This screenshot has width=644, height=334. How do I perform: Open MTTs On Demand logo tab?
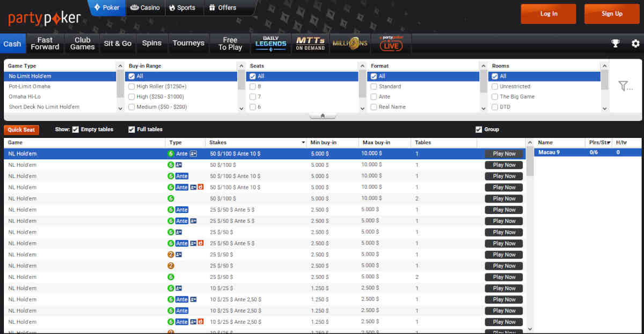pos(310,43)
